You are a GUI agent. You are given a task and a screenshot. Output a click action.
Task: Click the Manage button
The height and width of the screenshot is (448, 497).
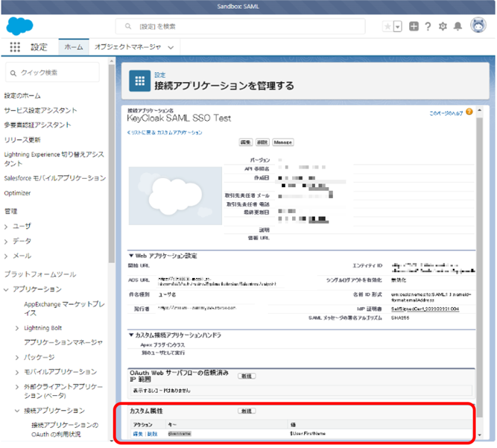pos(282,142)
